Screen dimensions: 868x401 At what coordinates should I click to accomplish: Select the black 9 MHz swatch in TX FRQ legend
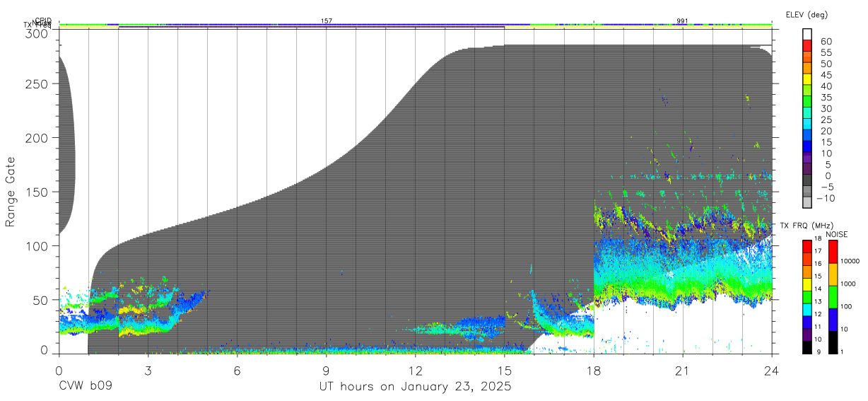click(807, 347)
